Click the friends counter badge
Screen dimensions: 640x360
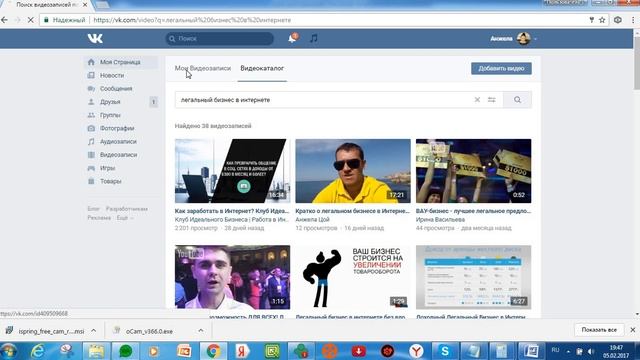(x=153, y=102)
